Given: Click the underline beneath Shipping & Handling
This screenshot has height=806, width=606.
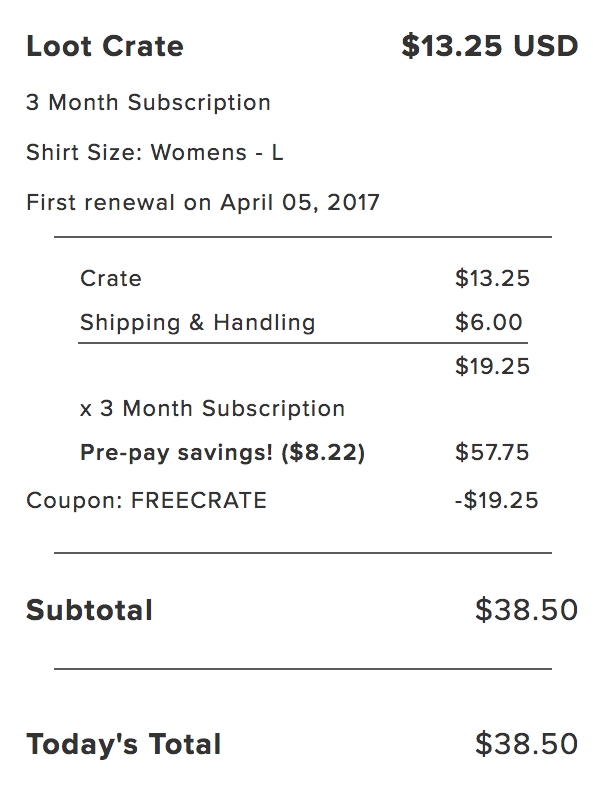Looking at the screenshot, I should pyautogui.click(x=302, y=343).
